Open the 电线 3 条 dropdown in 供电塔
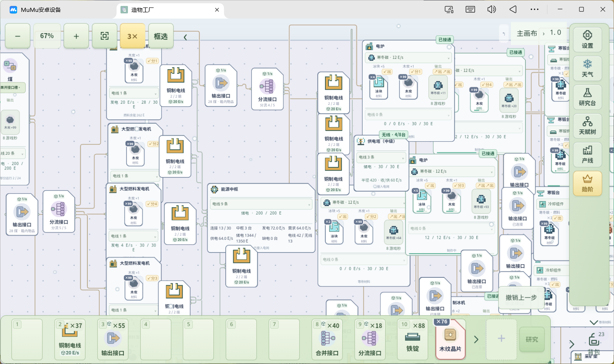This screenshot has height=364, width=614. pyautogui.click(x=381, y=157)
